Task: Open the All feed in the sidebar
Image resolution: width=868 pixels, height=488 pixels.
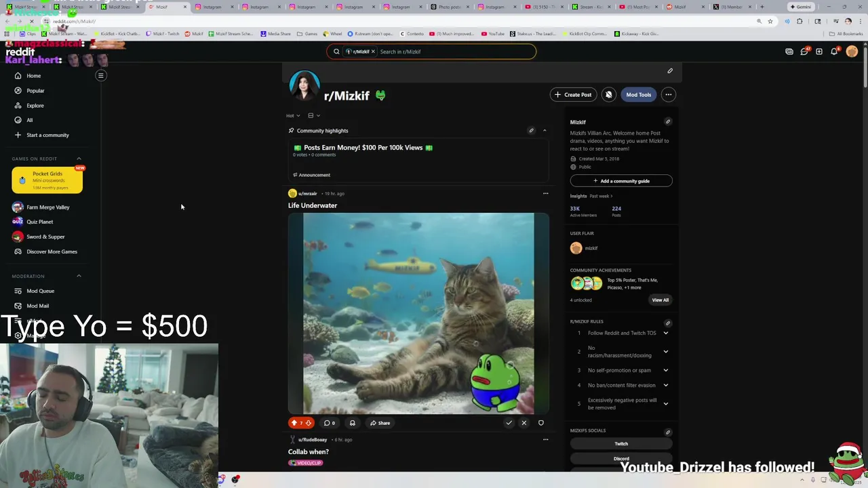Action: click(29, 120)
